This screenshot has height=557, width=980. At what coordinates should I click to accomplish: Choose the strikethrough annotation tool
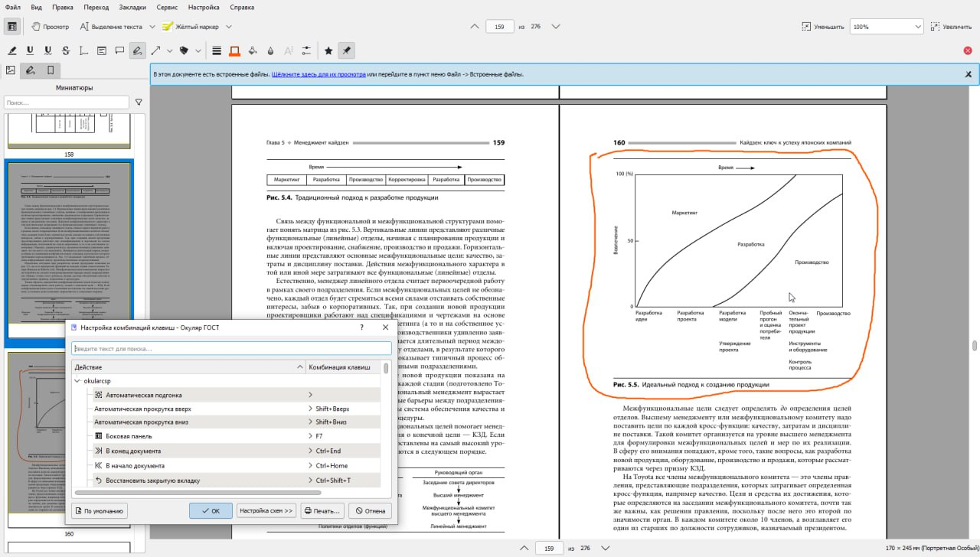pyautogui.click(x=65, y=50)
